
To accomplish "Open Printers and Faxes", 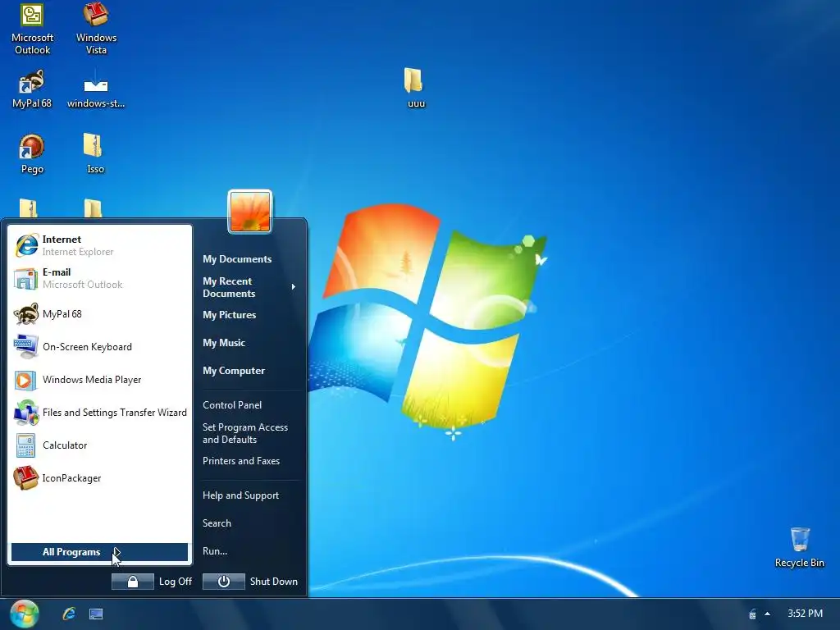I will click(x=241, y=461).
